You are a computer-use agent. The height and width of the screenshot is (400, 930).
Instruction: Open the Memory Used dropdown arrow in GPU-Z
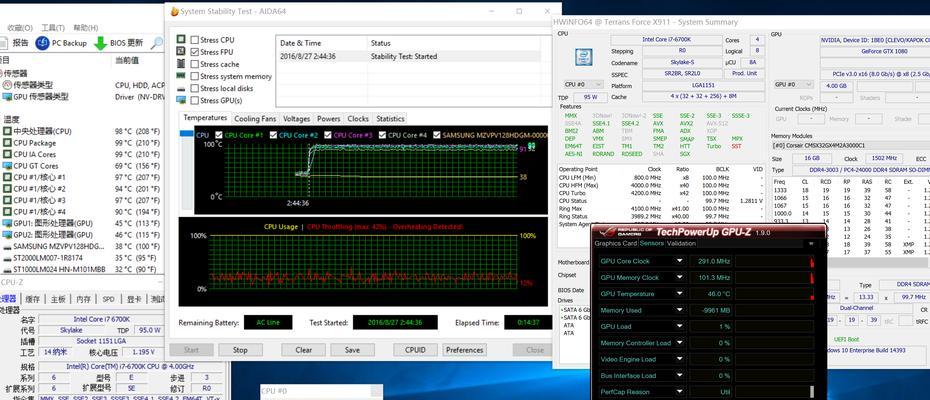pos(680,310)
